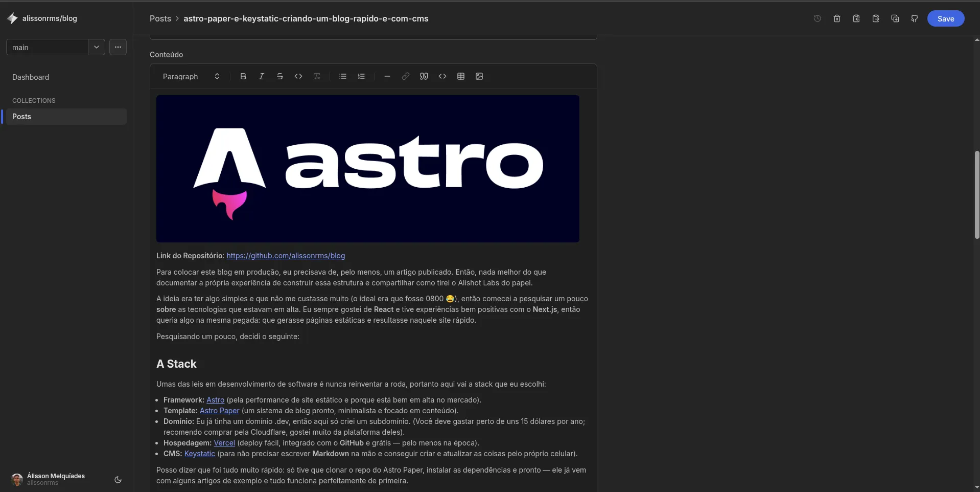Delete the entry with the trash icon
The image size is (980, 492).
point(837,18)
